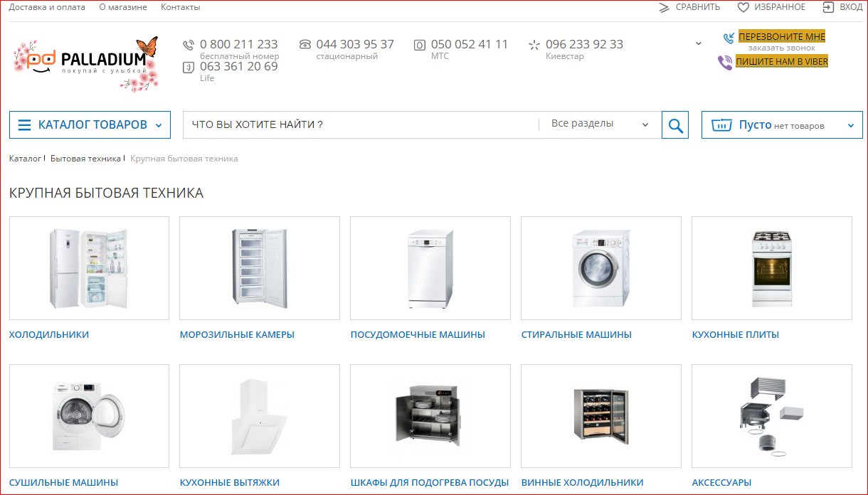Select the wine refrigerator thumbnail
Viewport: 868px width, 495px height.
[x=600, y=416]
